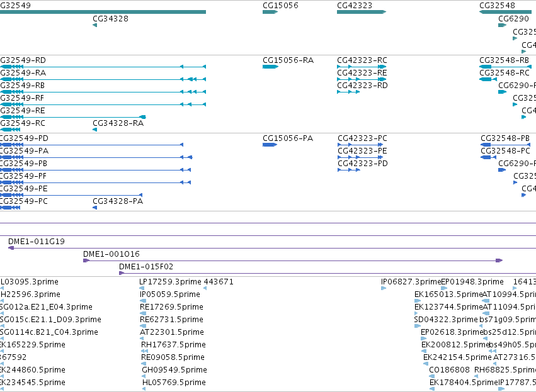The height and width of the screenshot is (392, 536).
Task: Click the CG32549-PF protein label
Action: coord(23,177)
